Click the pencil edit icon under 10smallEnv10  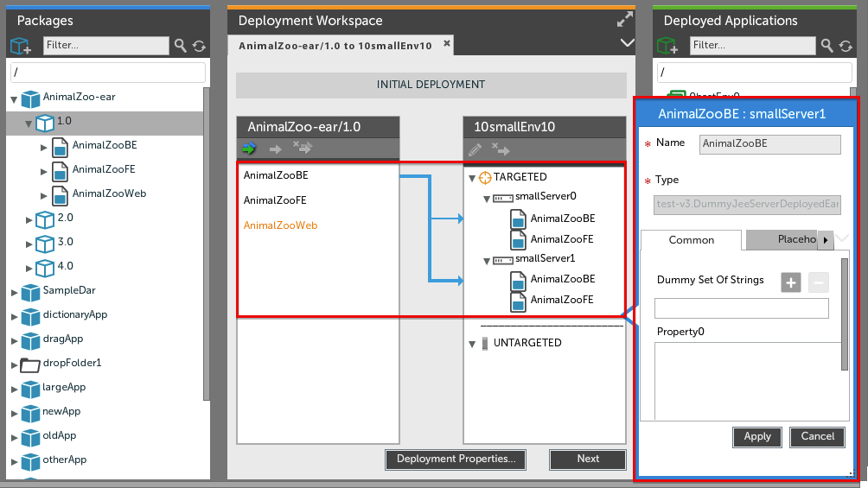(475, 149)
